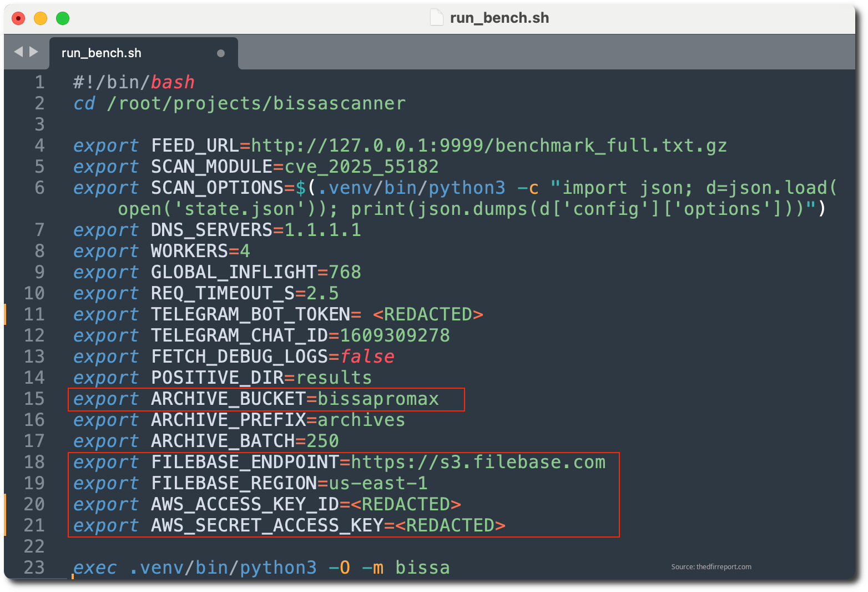Click the https://s3.filebase.com endpoint URL
This screenshot has height=592, width=868.
[x=478, y=462]
